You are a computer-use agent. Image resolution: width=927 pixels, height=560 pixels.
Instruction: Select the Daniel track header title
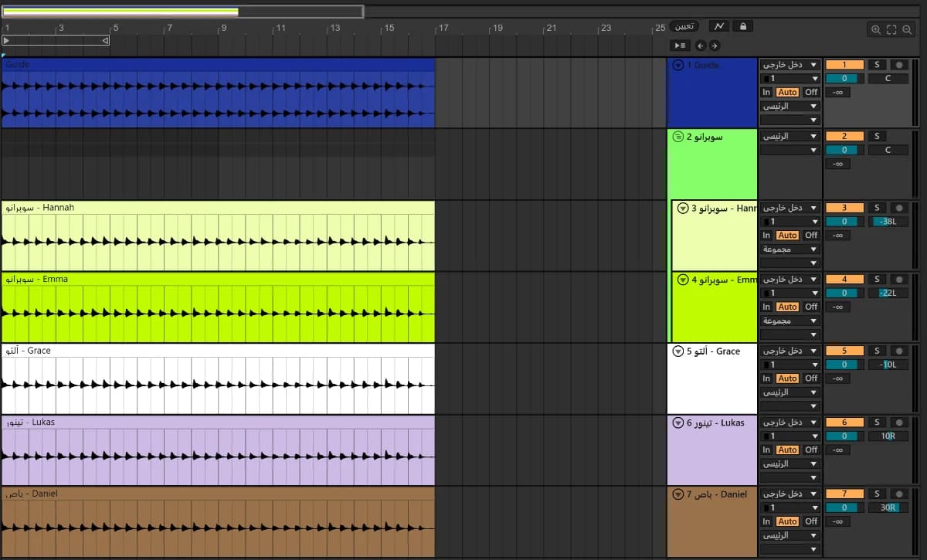pyautogui.click(x=717, y=494)
